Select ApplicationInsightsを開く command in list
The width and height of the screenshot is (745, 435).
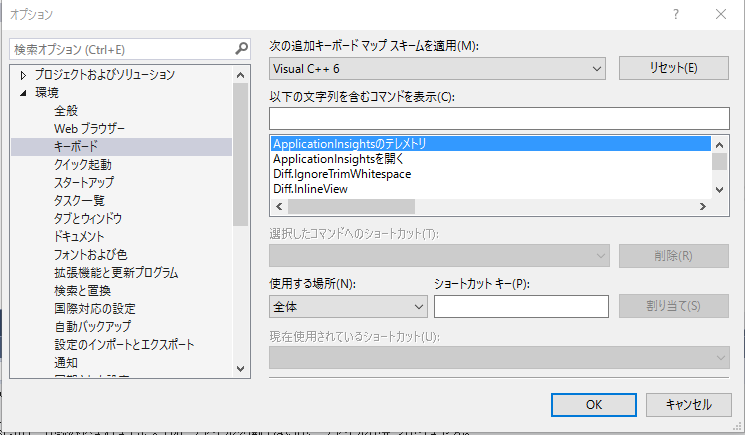click(x=337, y=159)
